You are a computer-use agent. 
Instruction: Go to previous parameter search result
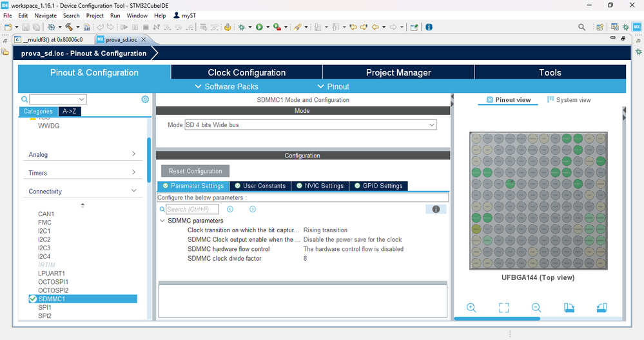click(230, 209)
